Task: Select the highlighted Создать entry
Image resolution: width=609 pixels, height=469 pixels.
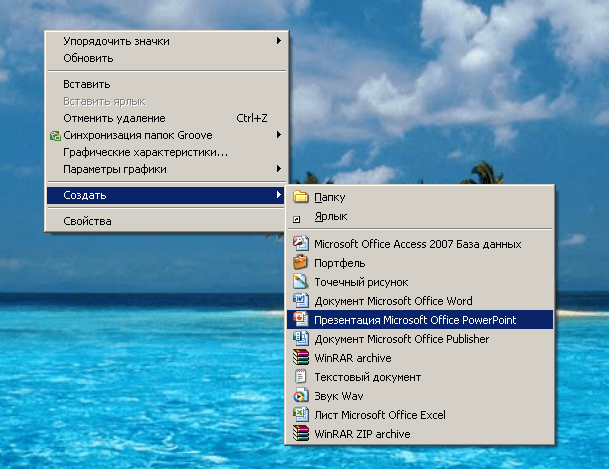Action: pos(166,195)
